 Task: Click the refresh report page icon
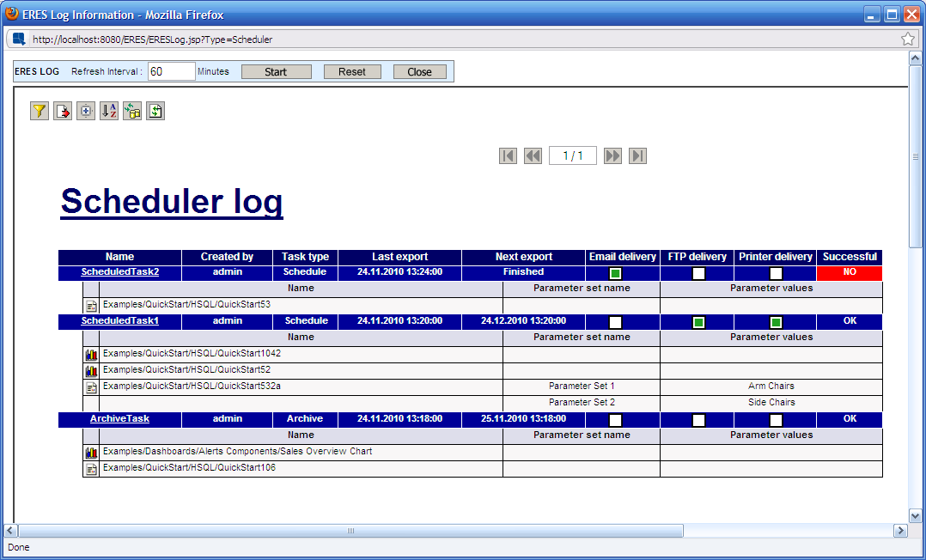[155, 111]
